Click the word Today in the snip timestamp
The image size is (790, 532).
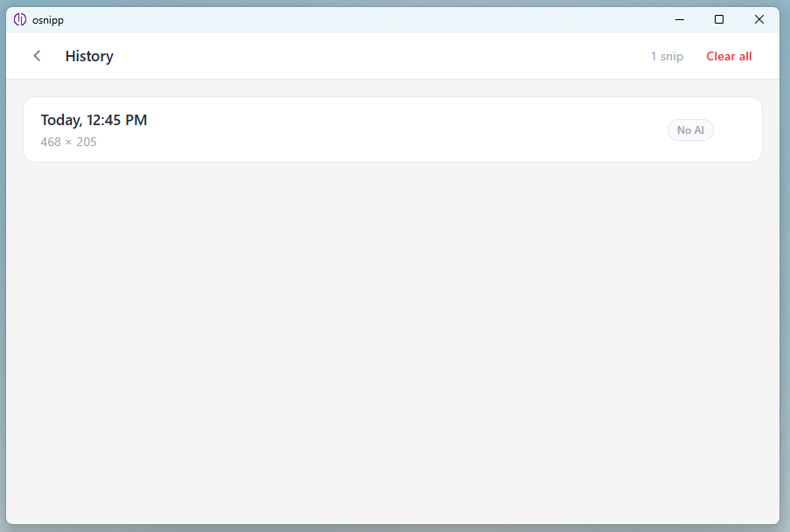point(59,120)
